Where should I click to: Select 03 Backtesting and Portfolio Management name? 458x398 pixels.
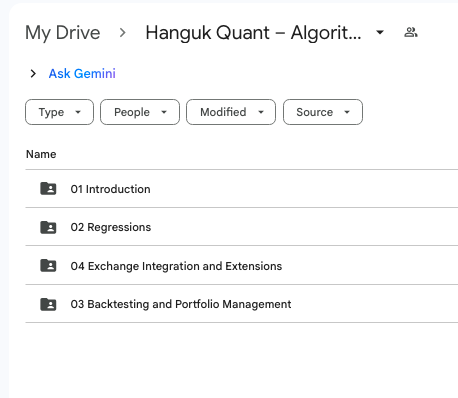click(181, 304)
